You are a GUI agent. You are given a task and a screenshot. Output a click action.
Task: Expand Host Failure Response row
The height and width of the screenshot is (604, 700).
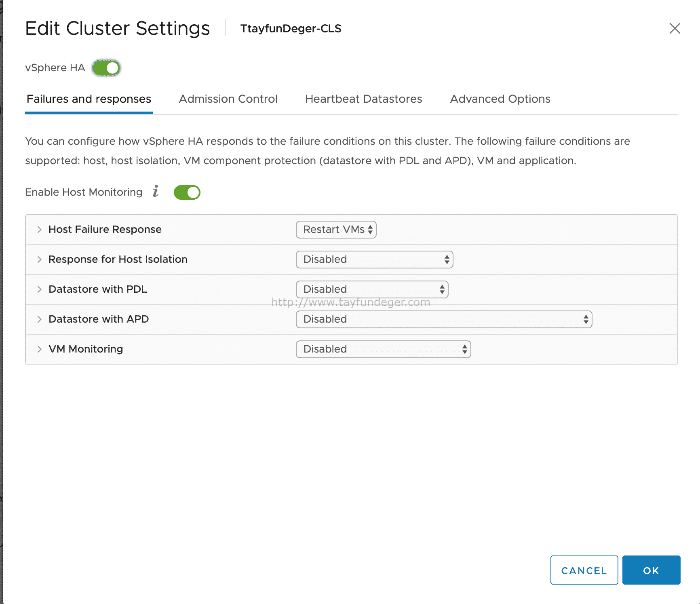pyautogui.click(x=39, y=230)
